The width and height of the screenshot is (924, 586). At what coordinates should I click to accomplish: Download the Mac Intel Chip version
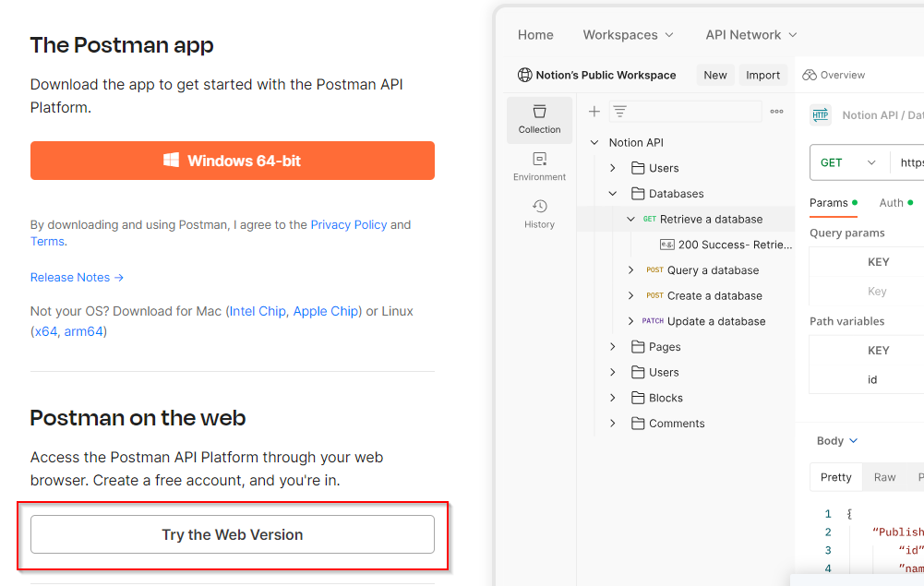point(258,311)
